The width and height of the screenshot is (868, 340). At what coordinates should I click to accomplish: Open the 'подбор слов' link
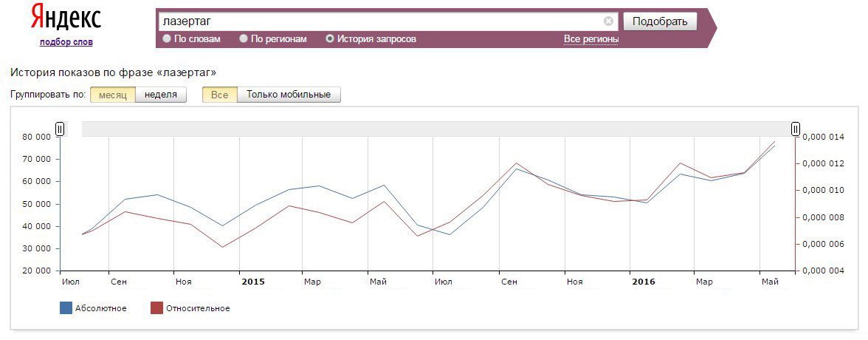click(x=66, y=42)
